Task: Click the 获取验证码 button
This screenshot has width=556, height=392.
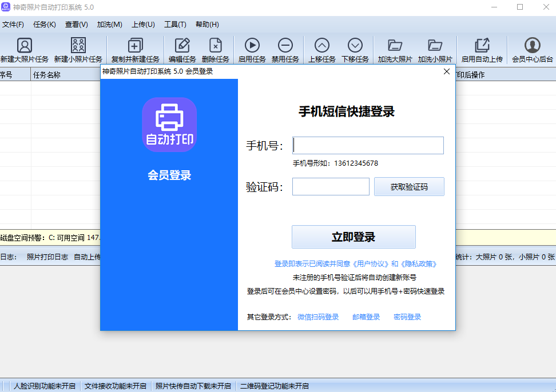Action: pyautogui.click(x=409, y=187)
